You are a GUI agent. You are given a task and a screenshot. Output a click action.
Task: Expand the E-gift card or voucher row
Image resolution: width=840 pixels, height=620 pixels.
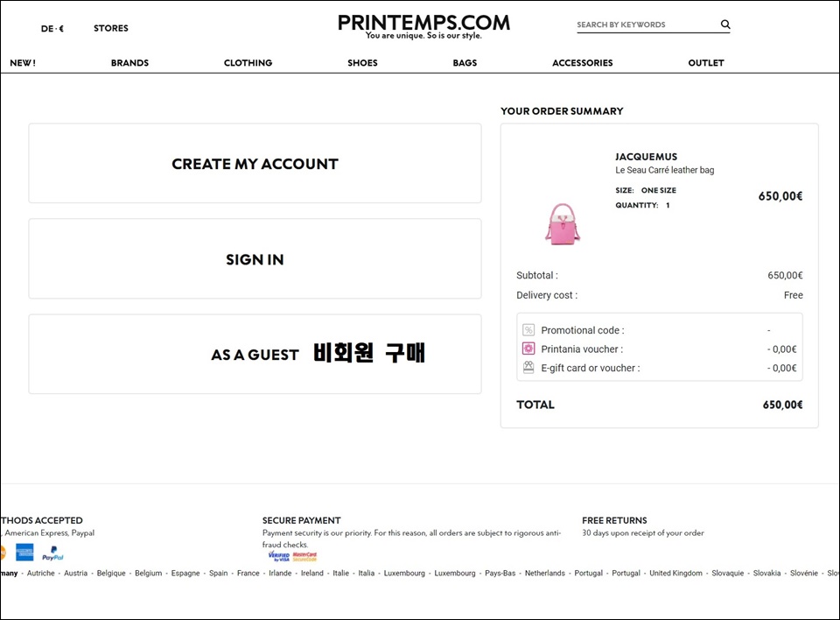[660, 368]
